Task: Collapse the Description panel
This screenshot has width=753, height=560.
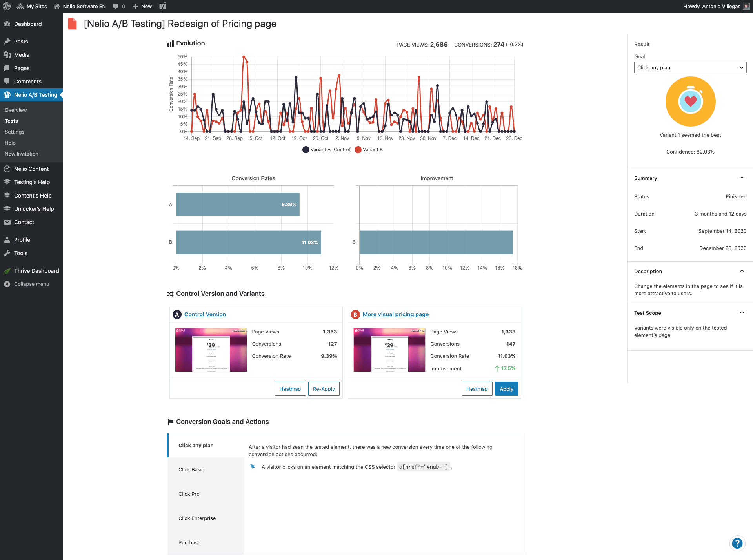Action: coord(742,271)
